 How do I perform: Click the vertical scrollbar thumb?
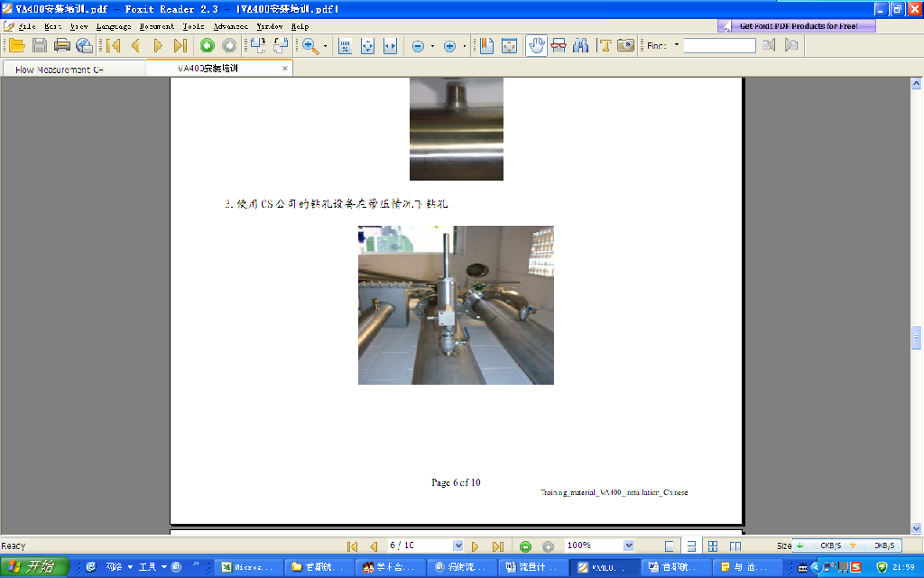916,338
